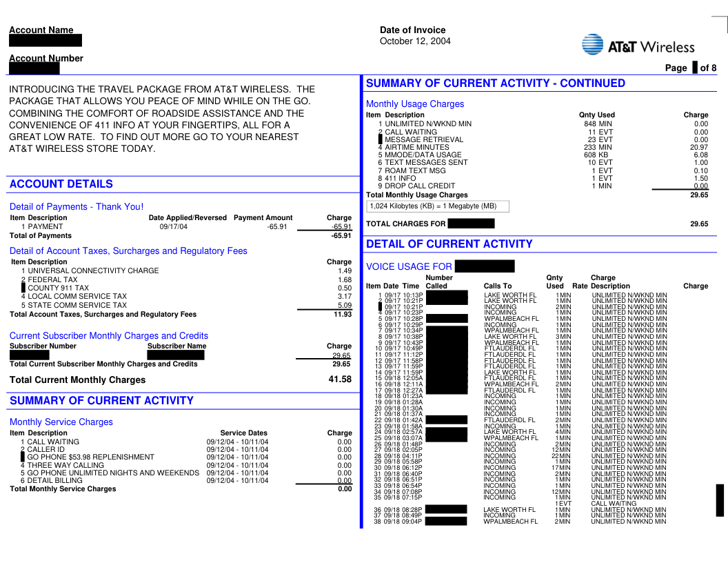Select Current Subscriber Monthly Charges and Credits heading

(109, 336)
